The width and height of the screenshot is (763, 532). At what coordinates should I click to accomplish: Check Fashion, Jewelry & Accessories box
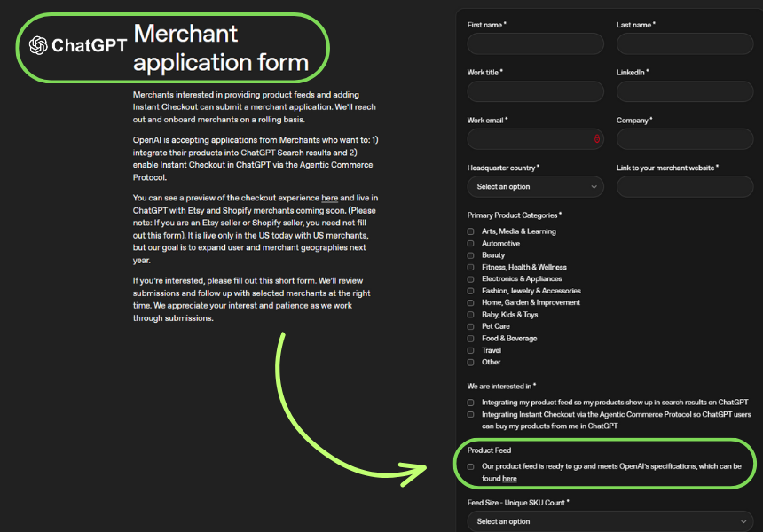470,291
